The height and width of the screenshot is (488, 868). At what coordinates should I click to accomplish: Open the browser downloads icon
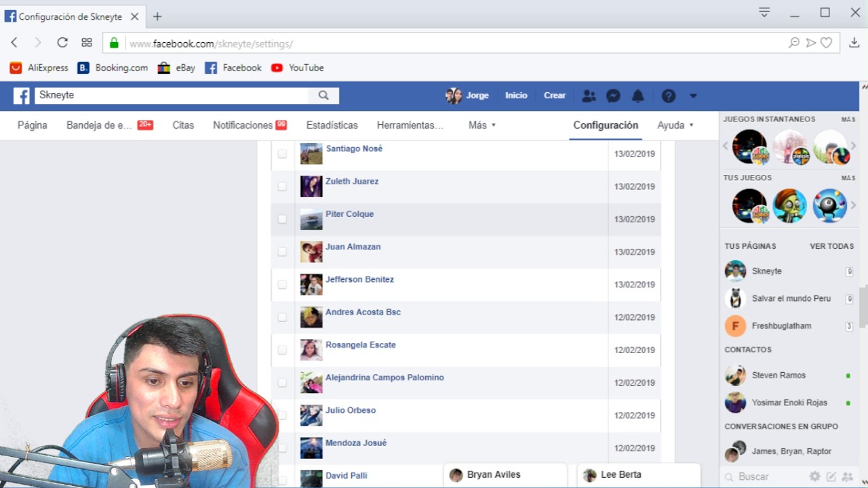coord(854,43)
